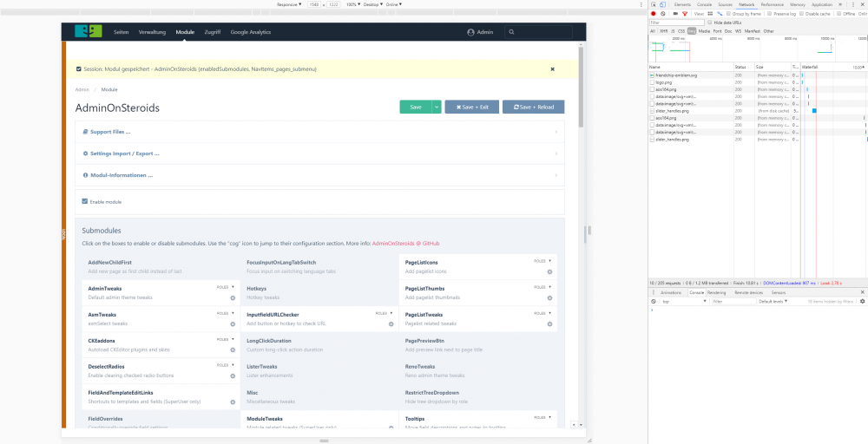Click the red record button in DevTools
The height and width of the screenshot is (444, 868).
point(653,14)
